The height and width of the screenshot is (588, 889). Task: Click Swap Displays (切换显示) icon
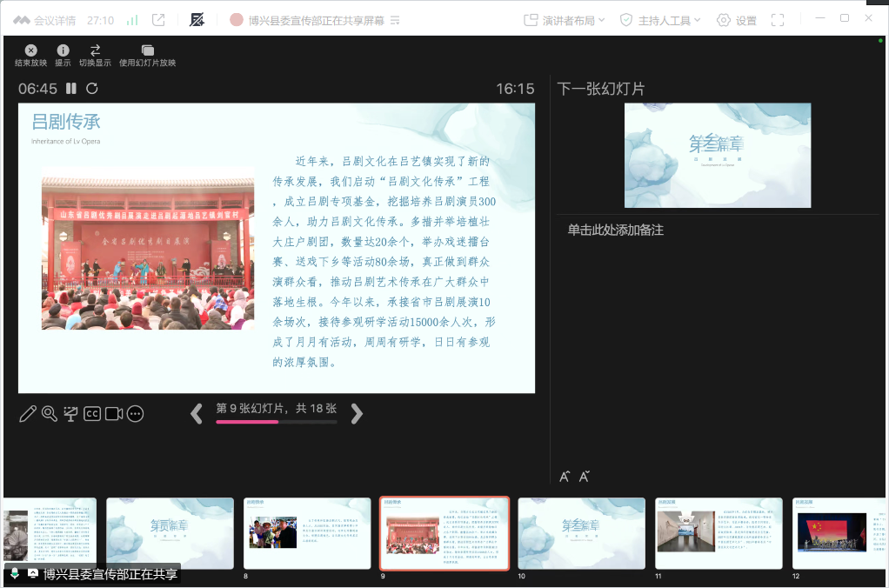(95, 50)
